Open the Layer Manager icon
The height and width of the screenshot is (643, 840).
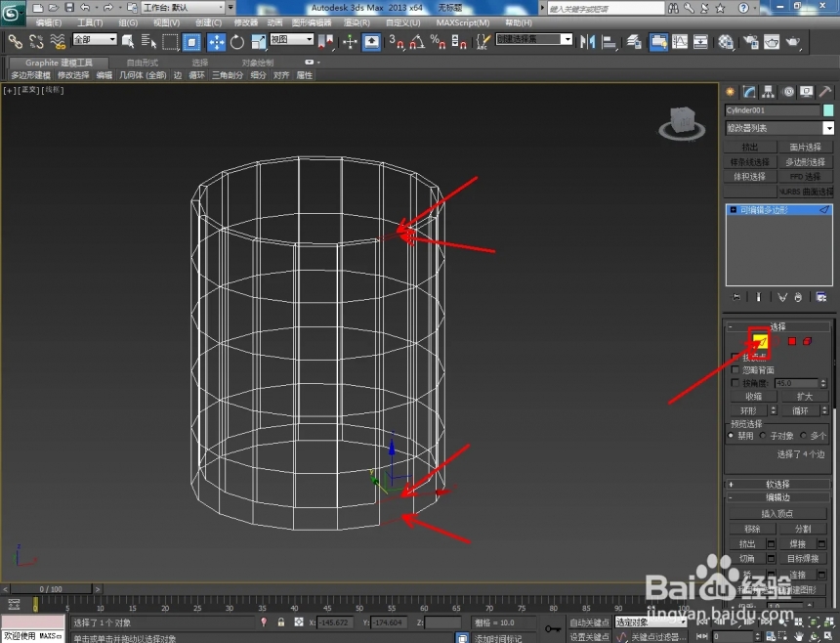pos(634,41)
